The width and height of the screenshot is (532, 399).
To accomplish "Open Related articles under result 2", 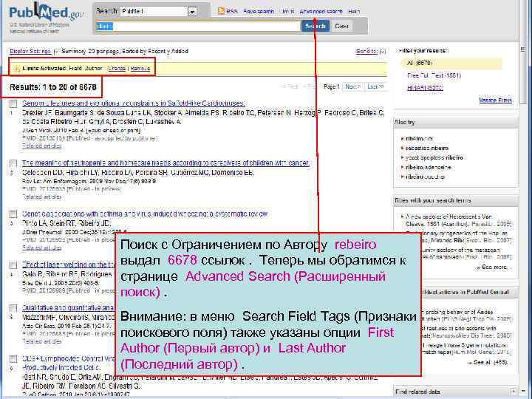I will [41, 197].
